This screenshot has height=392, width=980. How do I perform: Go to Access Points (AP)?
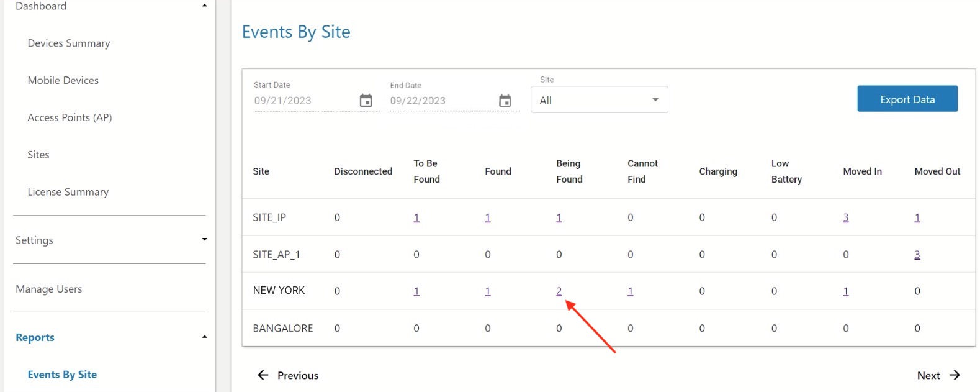[x=70, y=117]
